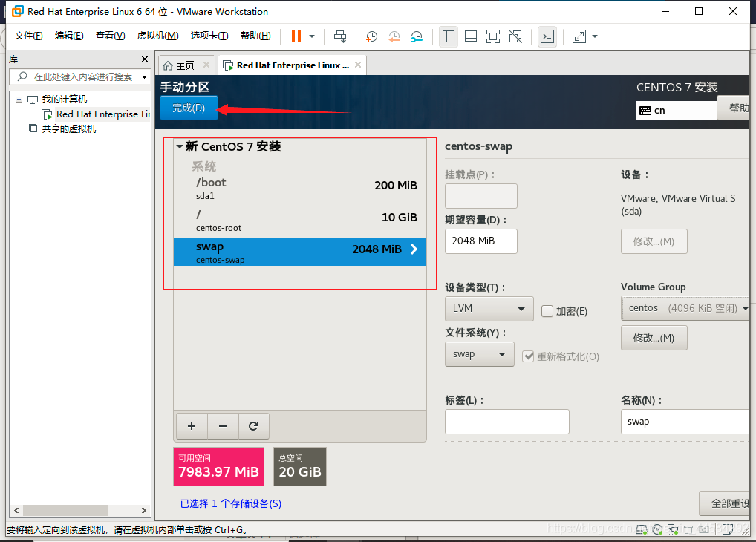
Task: Select the / centos-root partition row
Action: (x=300, y=221)
